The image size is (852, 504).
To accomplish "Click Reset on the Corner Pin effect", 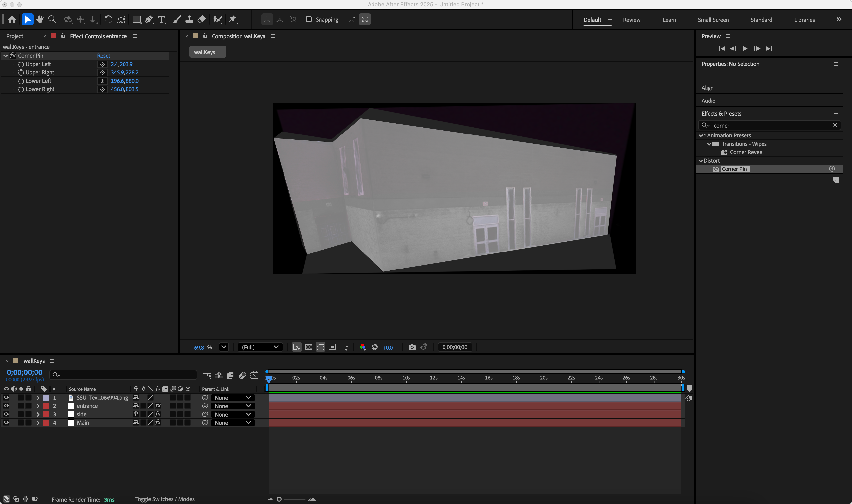I will [103, 55].
